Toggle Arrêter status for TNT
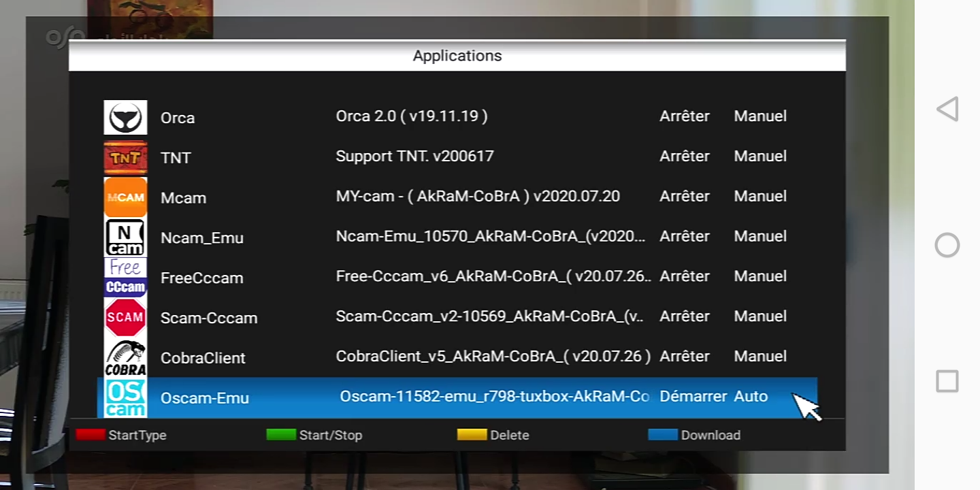The image size is (980, 490). (x=685, y=157)
